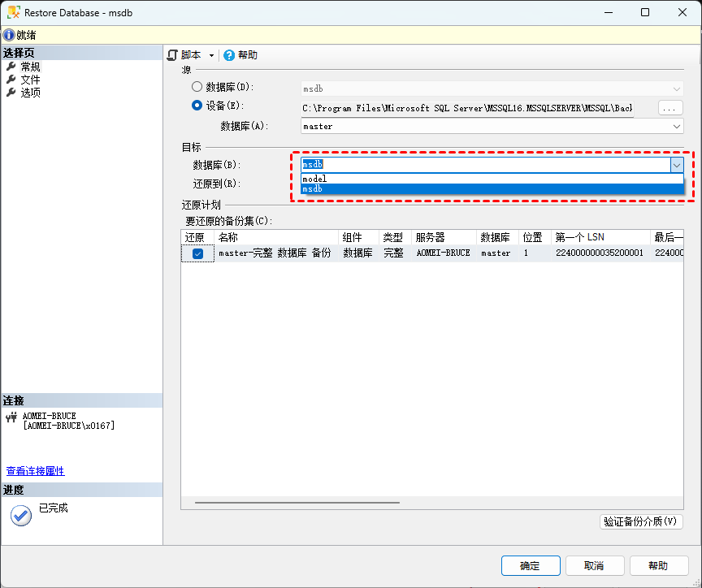Click the wrench icon beside 常规 page
This screenshot has height=588, width=702.
[x=11, y=67]
